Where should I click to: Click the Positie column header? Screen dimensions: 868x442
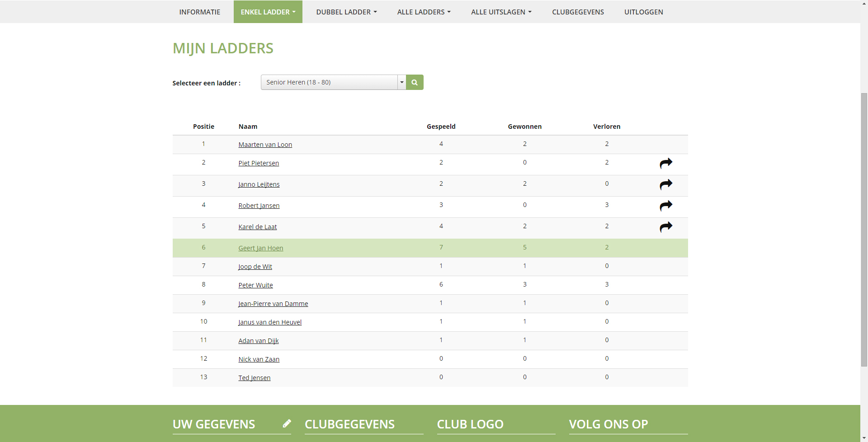pyautogui.click(x=203, y=127)
